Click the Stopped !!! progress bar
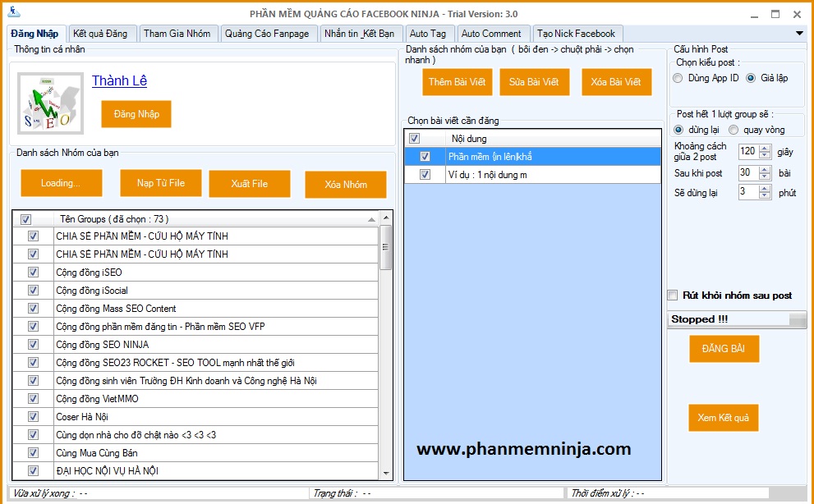The image size is (814, 504). (737, 320)
